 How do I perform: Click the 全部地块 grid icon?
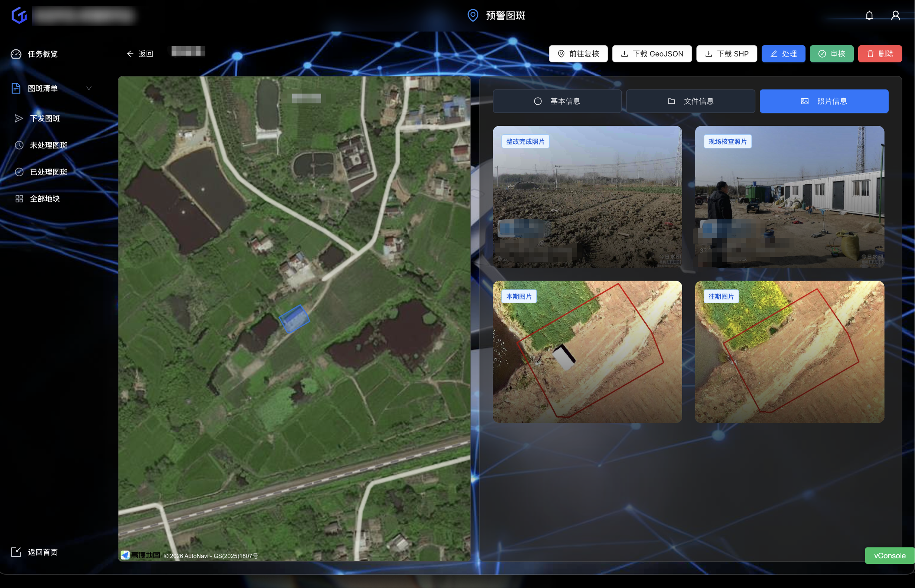point(19,199)
